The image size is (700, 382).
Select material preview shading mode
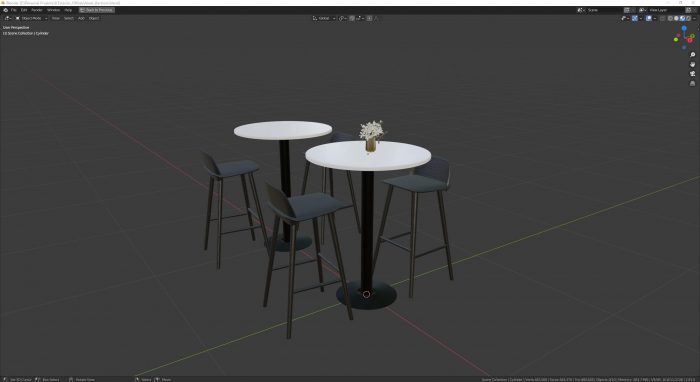[x=682, y=18]
